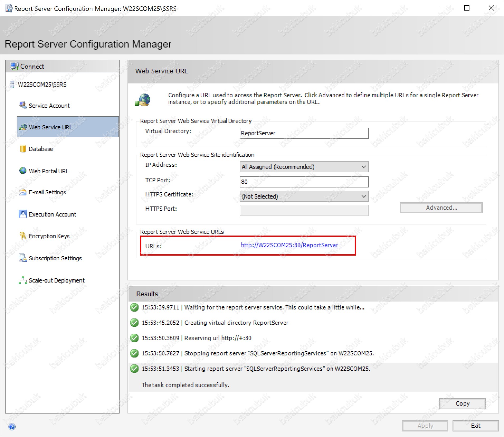Minimize the Configuration Manager window
Viewport: 504px width, 437px height.
coord(443,8)
